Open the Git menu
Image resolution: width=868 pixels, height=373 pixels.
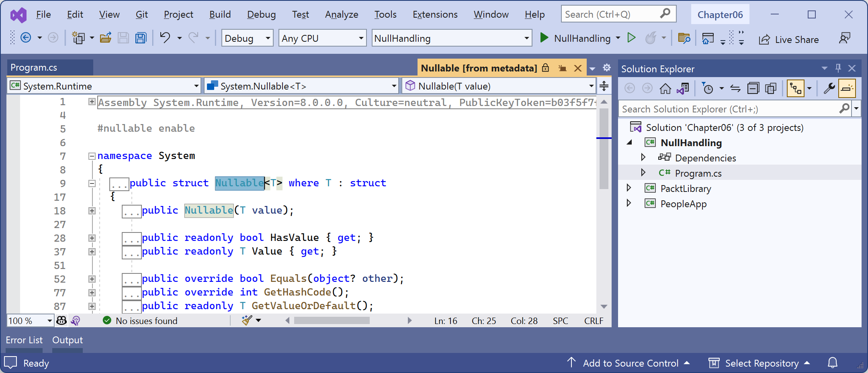(141, 14)
